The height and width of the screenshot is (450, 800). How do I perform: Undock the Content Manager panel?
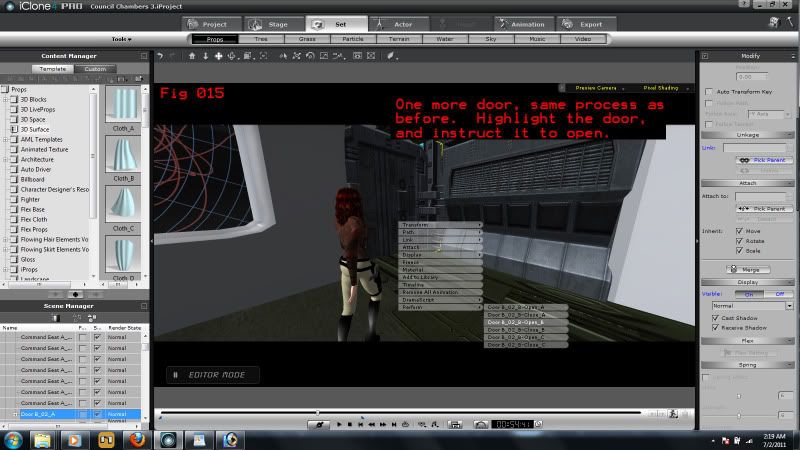click(144, 56)
